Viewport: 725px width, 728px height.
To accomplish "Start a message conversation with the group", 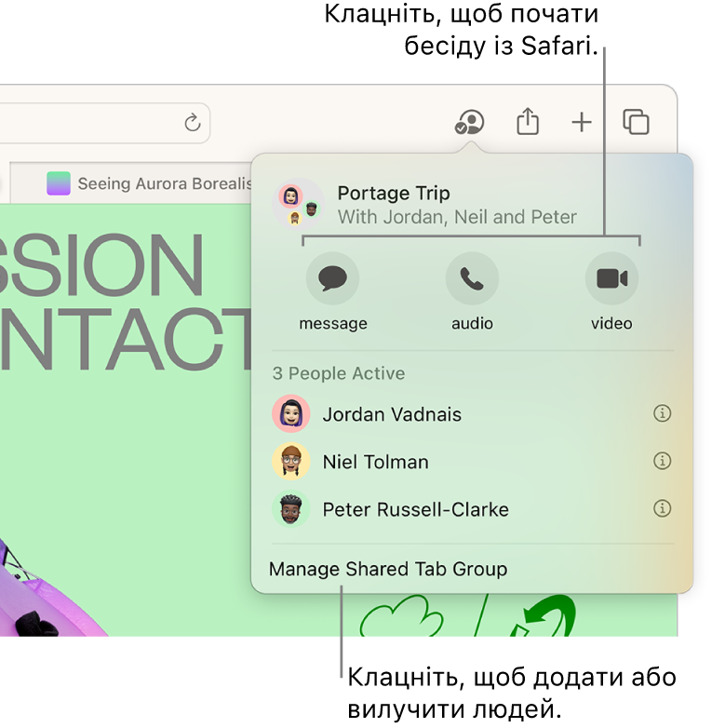I will pyautogui.click(x=333, y=278).
